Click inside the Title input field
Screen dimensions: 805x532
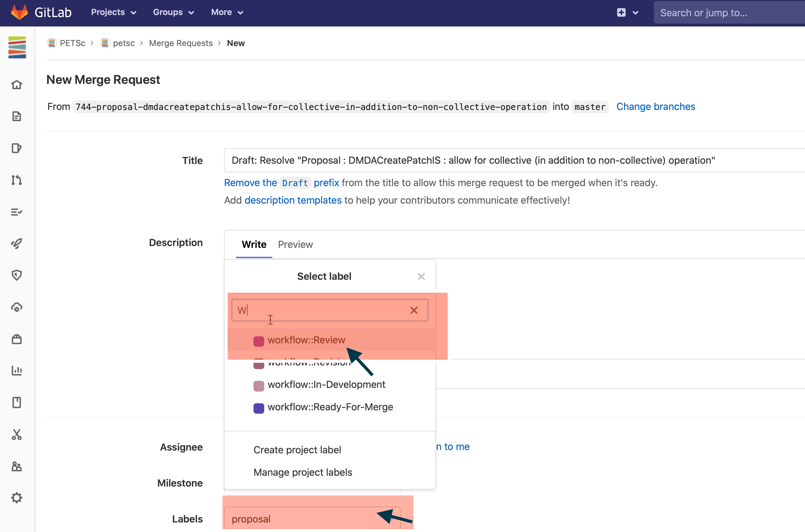515,160
